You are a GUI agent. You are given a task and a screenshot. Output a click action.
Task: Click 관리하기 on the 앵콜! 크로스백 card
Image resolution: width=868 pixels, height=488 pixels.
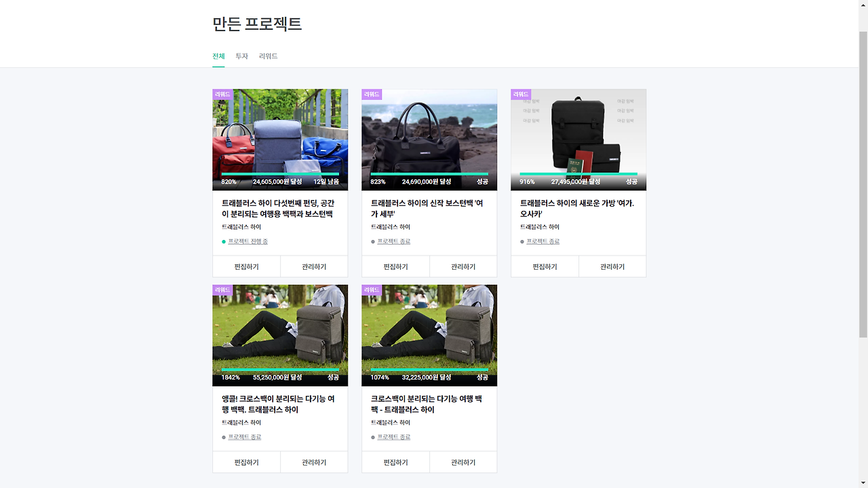tap(314, 462)
